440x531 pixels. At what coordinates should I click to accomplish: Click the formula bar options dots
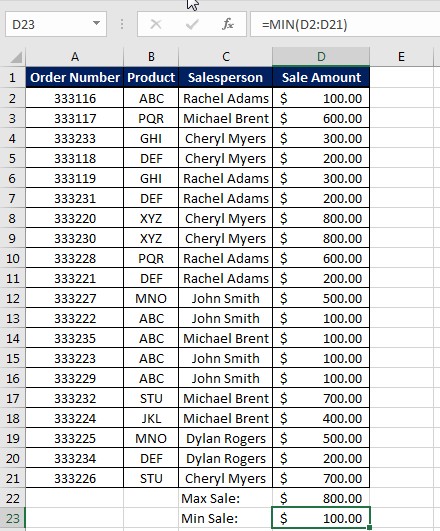coord(122,24)
